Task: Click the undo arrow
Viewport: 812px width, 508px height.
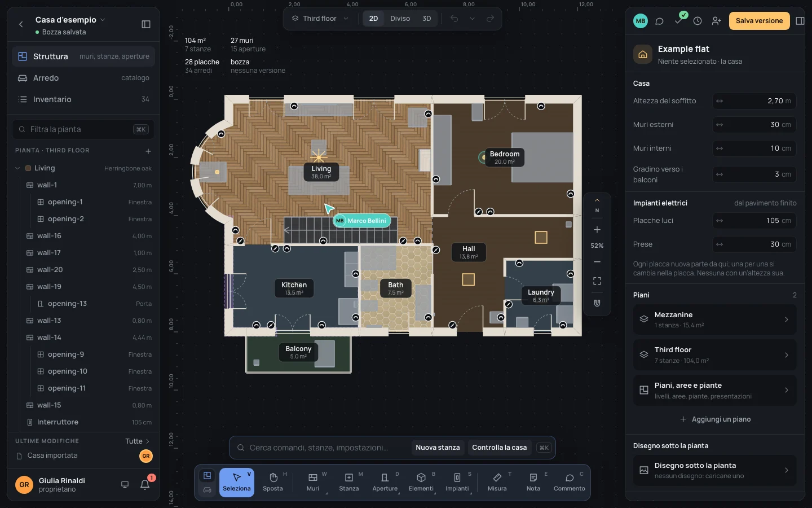Action: click(454, 19)
